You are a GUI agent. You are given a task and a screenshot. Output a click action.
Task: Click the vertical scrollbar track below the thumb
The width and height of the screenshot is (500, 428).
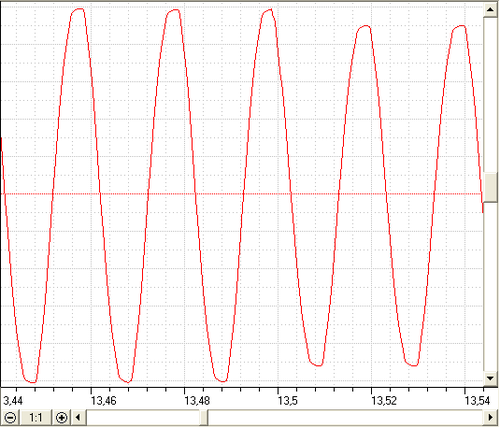click(x=490, y=287)
